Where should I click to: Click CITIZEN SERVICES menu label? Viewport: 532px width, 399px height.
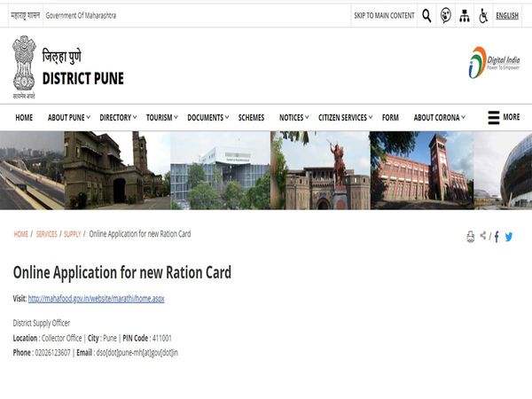point(342,117)
